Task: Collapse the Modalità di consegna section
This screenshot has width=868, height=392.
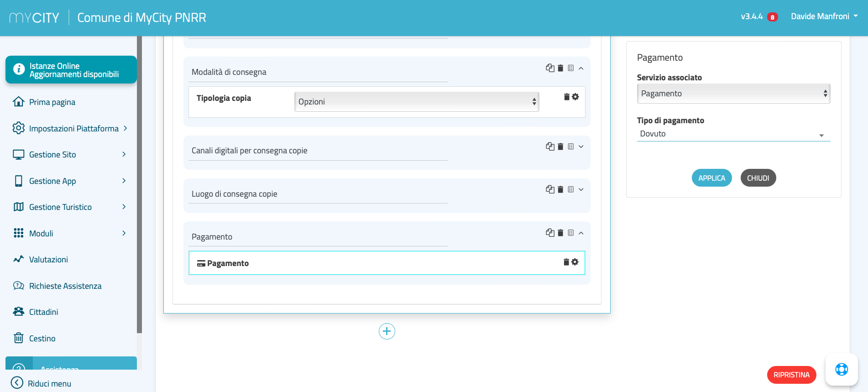Action: [x=581, y=68]
